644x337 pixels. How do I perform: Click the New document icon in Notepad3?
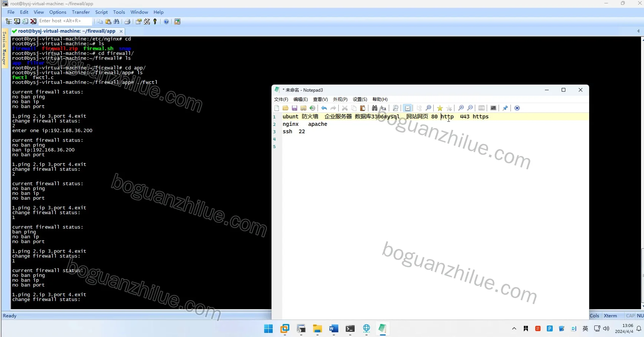pyautogui.click(x=277, y=108)
